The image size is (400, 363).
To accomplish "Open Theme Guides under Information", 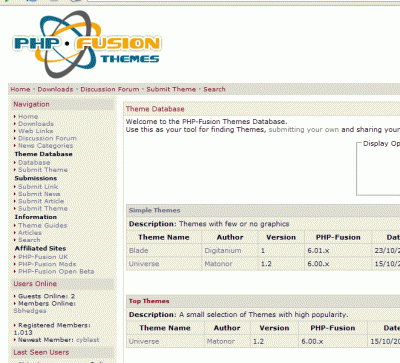I will coord(43,226).
